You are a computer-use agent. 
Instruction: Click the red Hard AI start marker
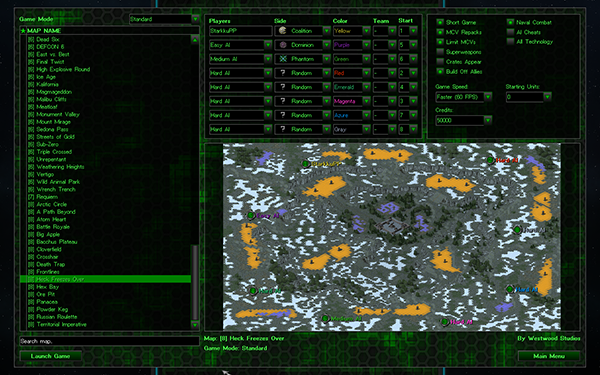click(x=490, y=160)
